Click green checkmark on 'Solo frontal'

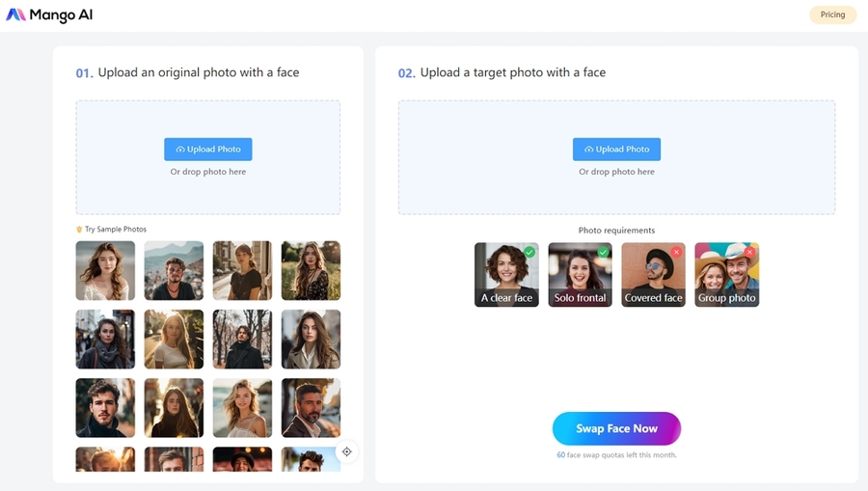(603, 252)
